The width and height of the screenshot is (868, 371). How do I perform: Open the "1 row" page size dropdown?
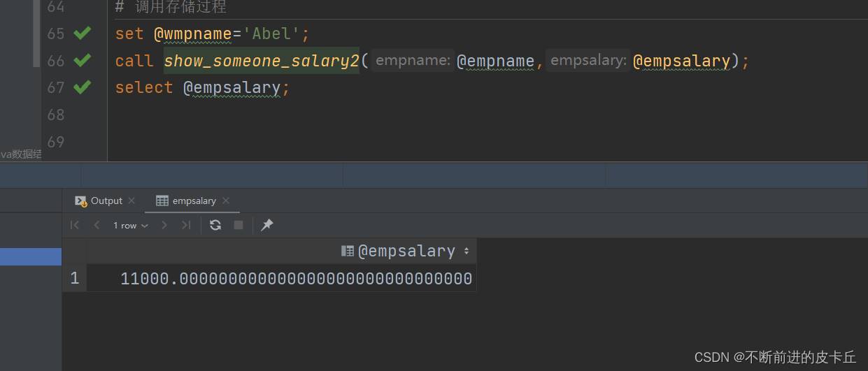[x=130, y=226]
